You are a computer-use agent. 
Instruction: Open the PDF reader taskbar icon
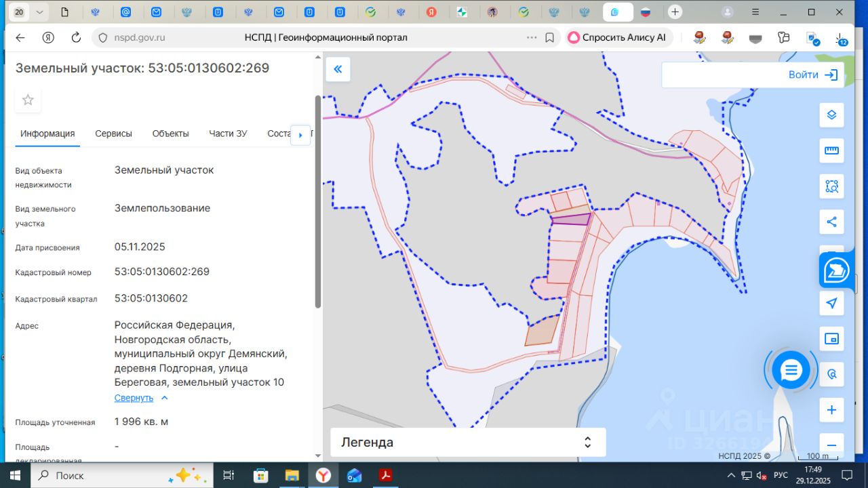coord(386,475)
